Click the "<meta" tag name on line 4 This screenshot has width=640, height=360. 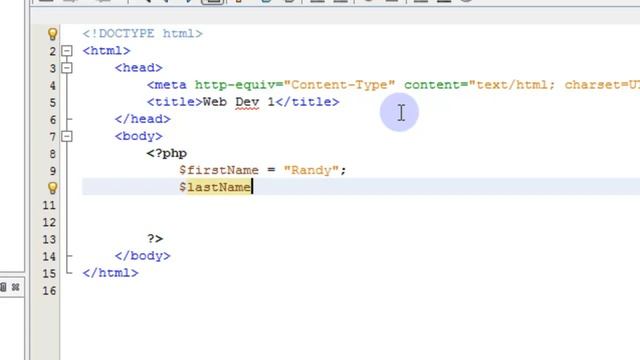(167, 85)
